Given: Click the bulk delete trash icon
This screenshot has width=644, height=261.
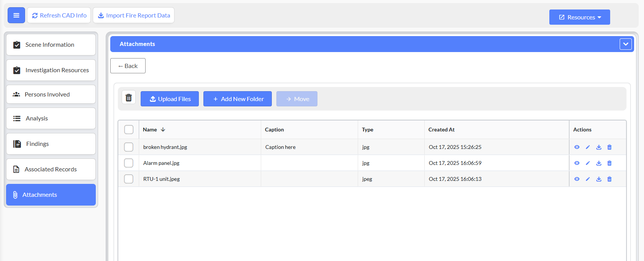Looking at the screenshot, I should (x=128, y=98).
